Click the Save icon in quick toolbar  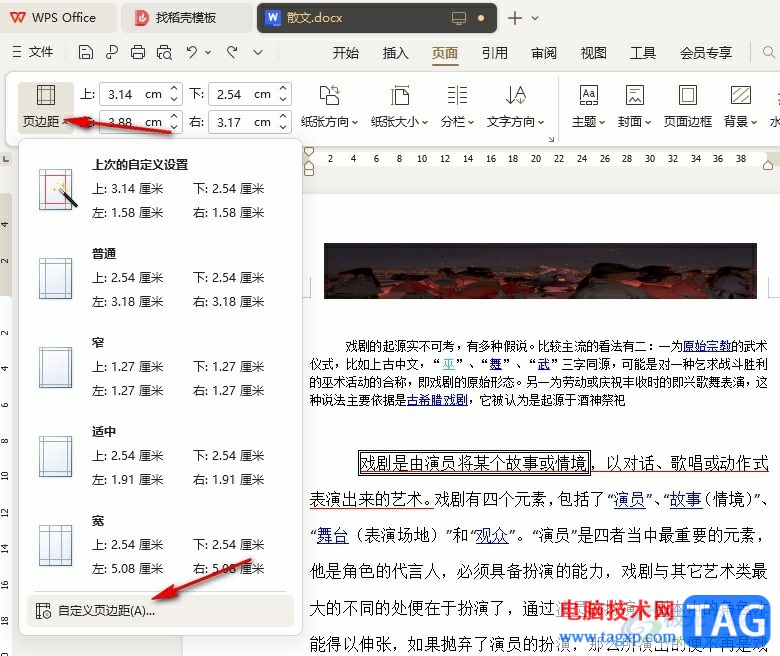[x=86, y=52]
